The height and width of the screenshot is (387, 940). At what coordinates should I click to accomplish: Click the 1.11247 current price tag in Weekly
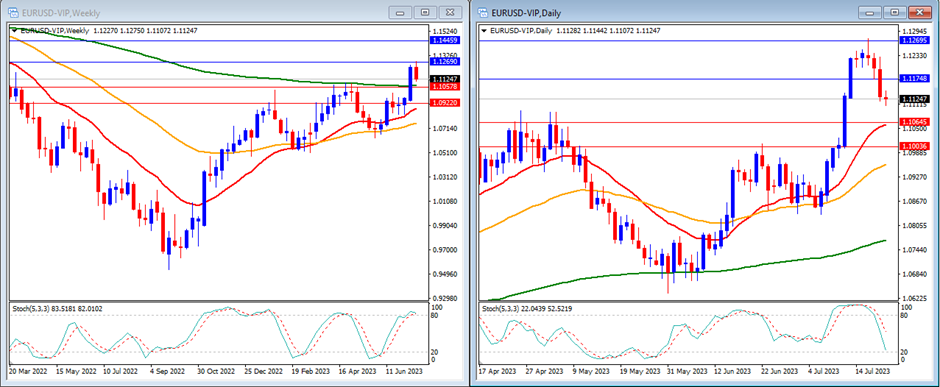[445, 79]
